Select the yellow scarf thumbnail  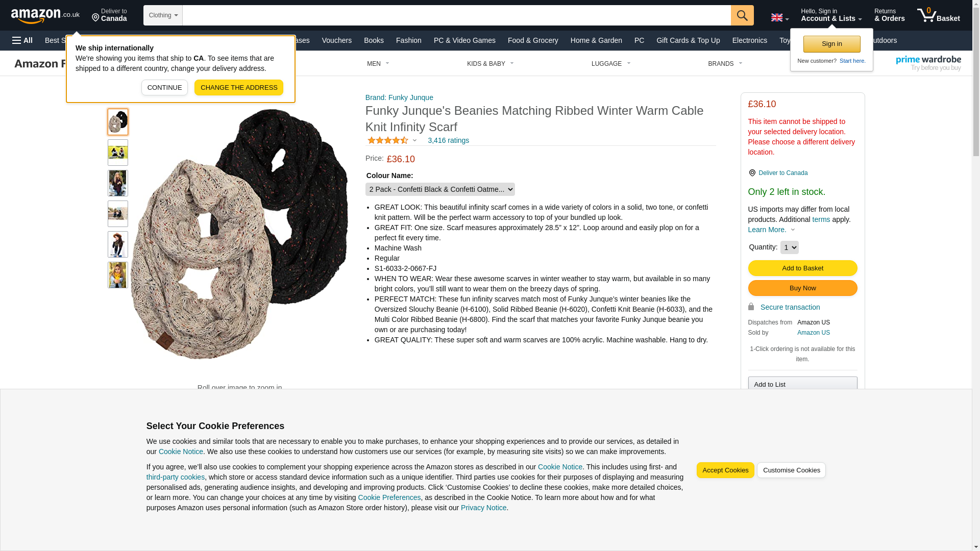[x=118, y=275]
